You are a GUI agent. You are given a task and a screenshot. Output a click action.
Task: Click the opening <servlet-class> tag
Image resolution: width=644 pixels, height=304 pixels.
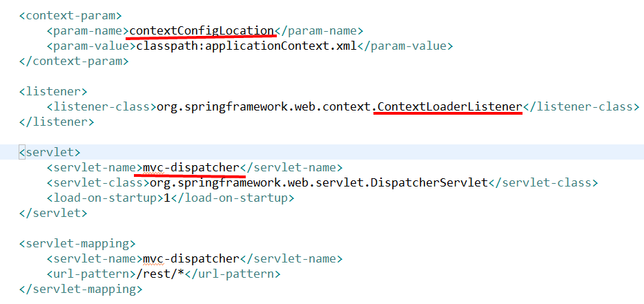coord(98,182)
